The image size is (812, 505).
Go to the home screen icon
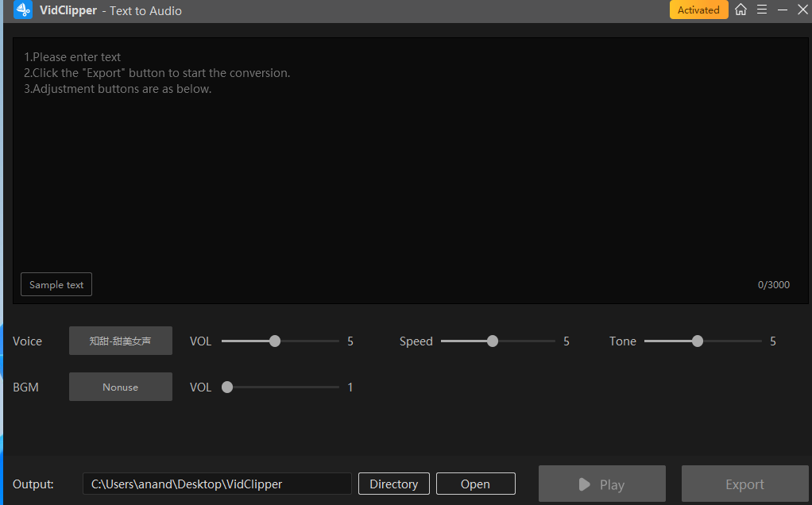tap(740, 10)
